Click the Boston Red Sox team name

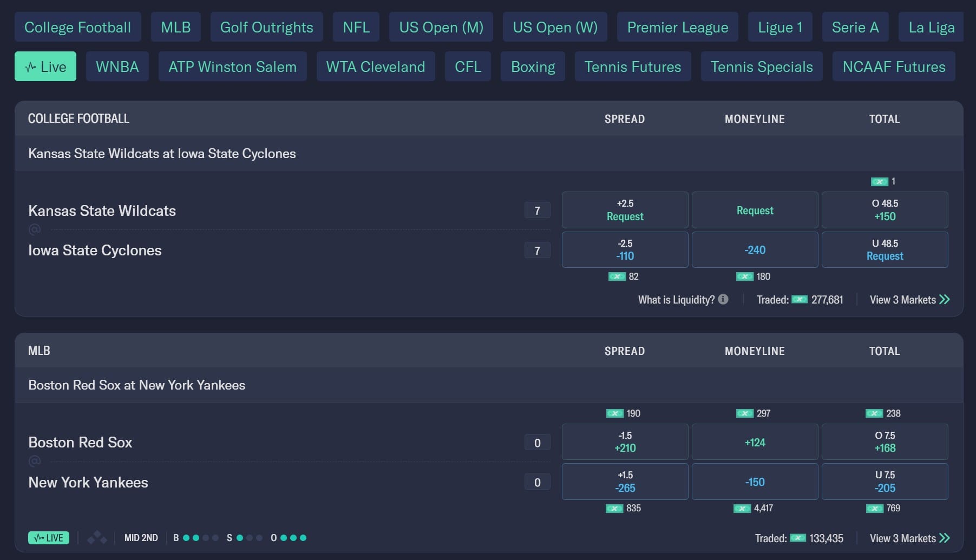(80, 443)
